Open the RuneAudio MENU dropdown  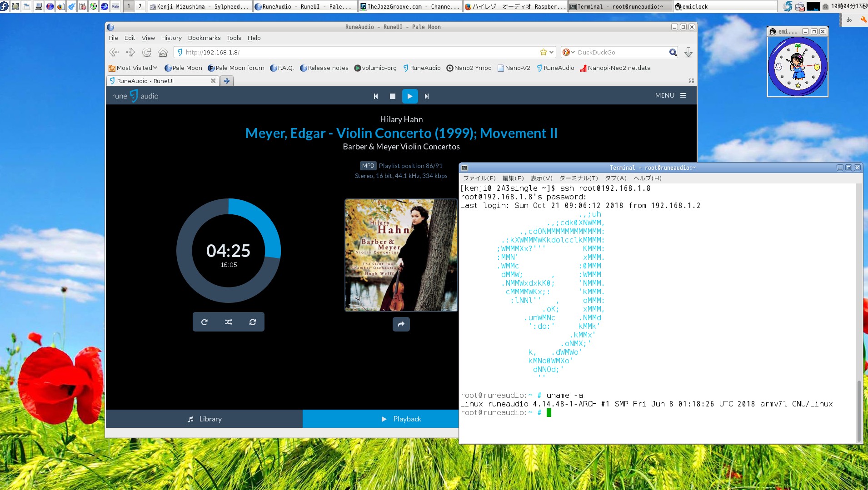[x=670, y=95]
